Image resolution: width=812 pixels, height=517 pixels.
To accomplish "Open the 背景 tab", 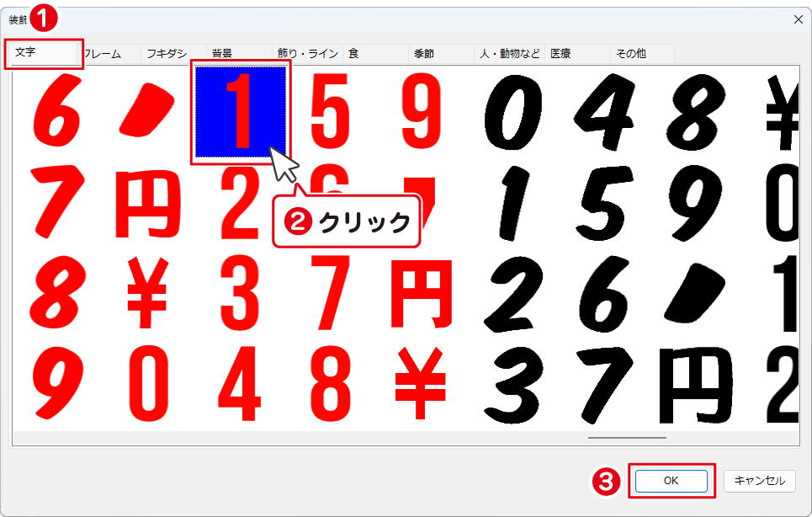I will pos(238,54).
